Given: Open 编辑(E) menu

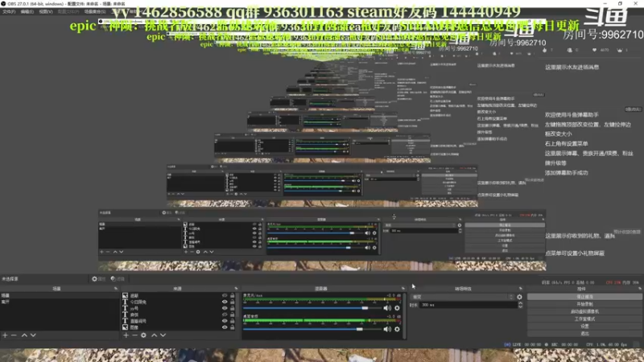Looking at the screenshot, I should pos(27,11).
